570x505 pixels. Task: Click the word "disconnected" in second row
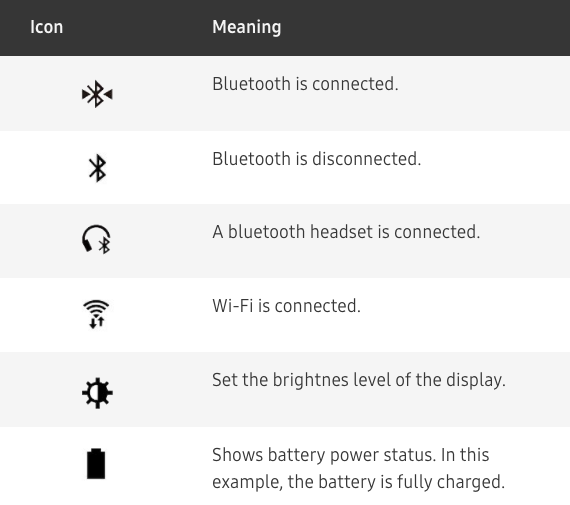point(367,159)
